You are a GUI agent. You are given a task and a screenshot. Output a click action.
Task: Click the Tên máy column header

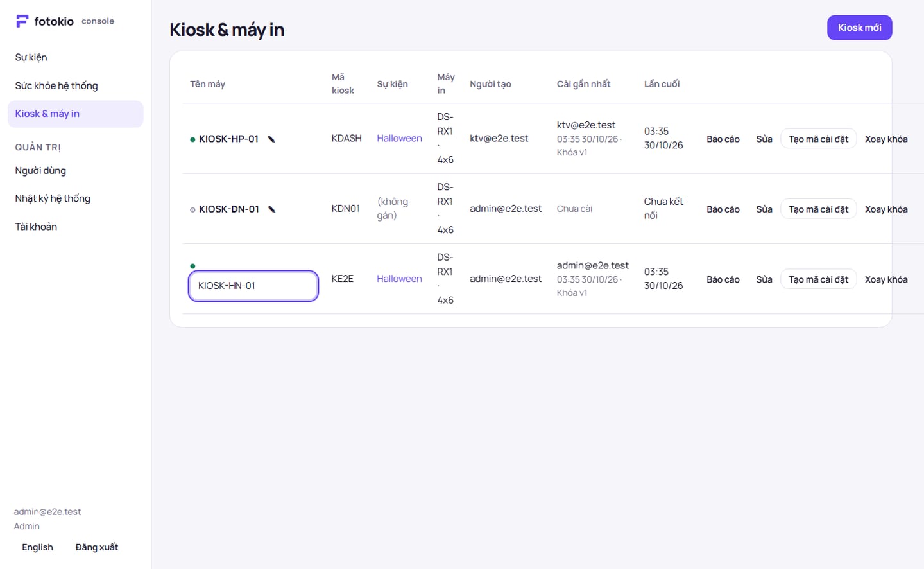pyautogui.click(x=207, y=84)
